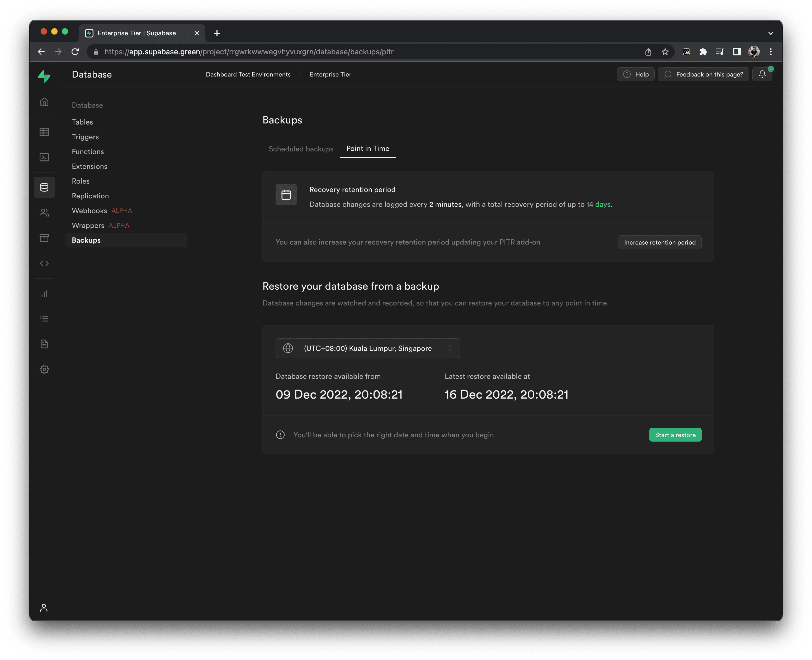Click the Supabase logo icon
The height and width of the screenshot is (660, 812).
[x=44, y=76]
